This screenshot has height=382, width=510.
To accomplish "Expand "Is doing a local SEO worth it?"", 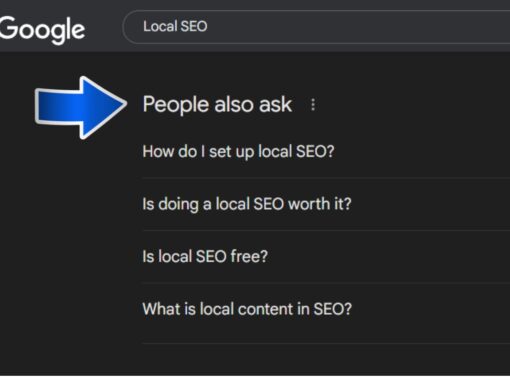I will click(326, 204).
